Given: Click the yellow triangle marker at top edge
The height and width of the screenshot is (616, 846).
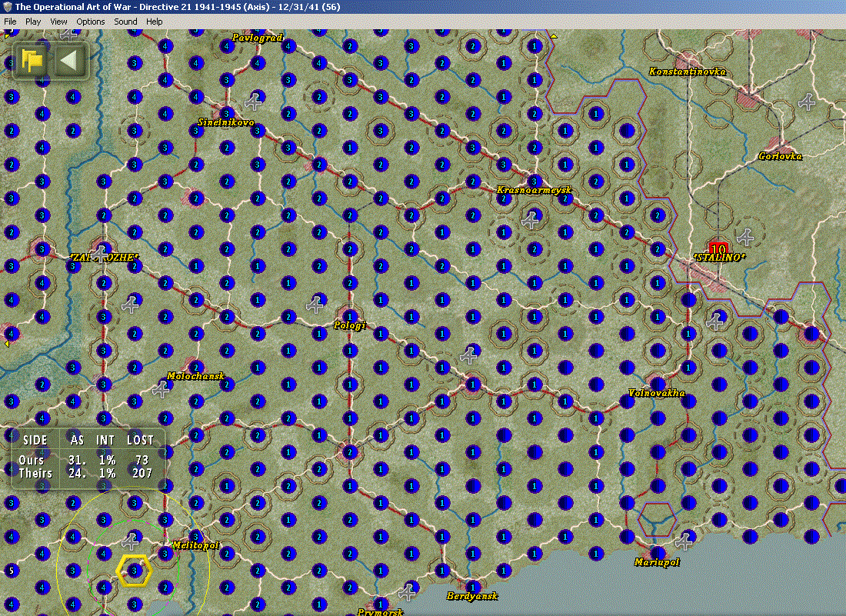Looking at the screenshot, I should point(554,36).
